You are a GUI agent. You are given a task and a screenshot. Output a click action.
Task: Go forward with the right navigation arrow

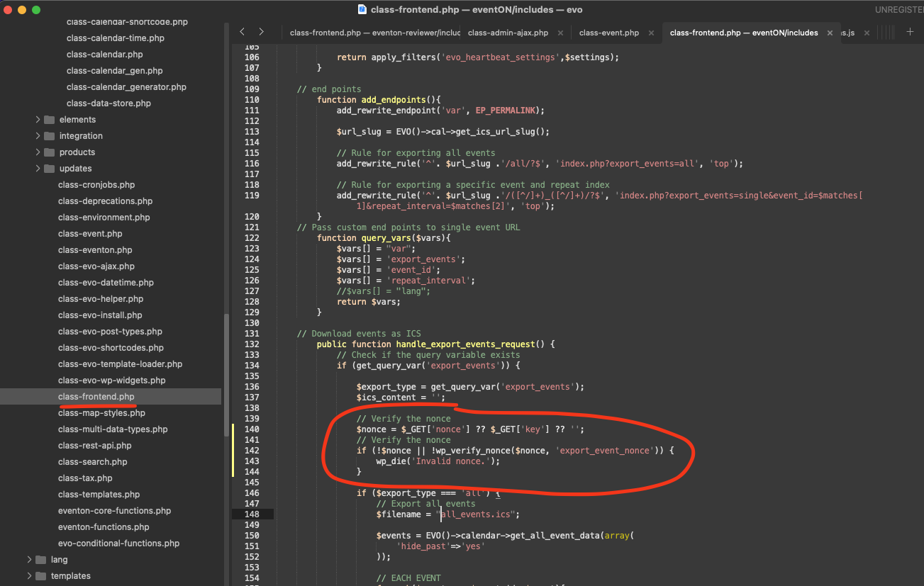click(x=261, y=32)
